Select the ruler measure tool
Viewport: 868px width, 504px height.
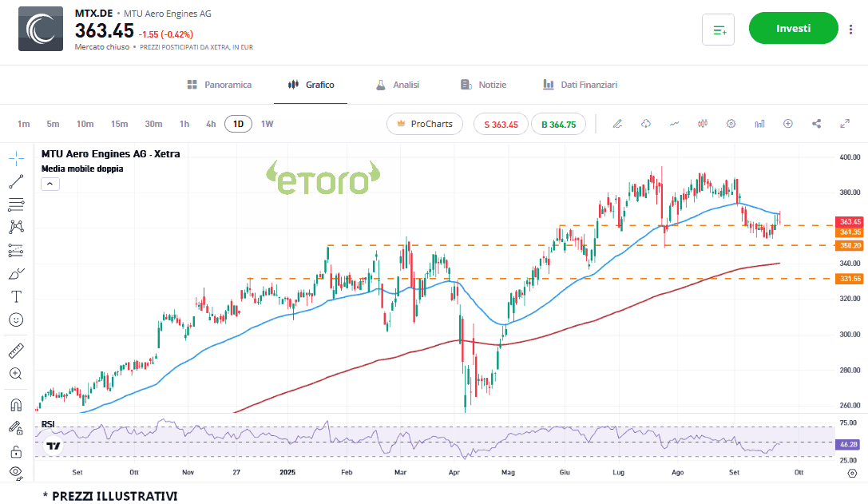(16, 351)
